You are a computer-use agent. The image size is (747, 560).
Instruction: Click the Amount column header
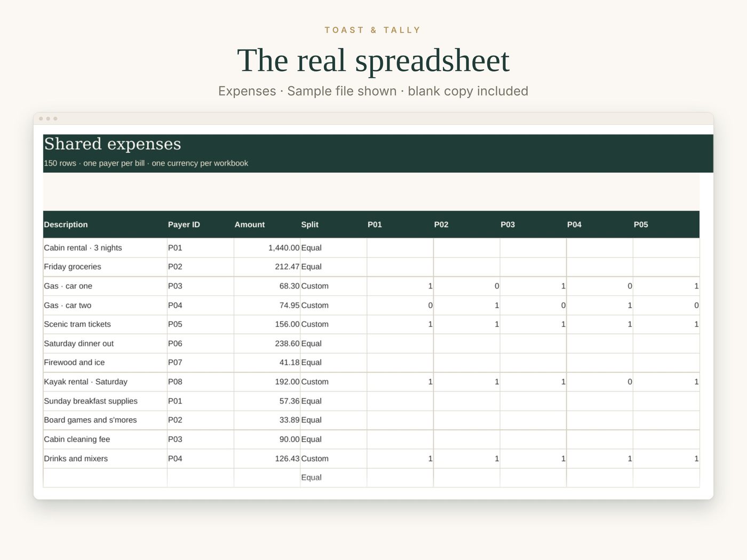[267, 225]
